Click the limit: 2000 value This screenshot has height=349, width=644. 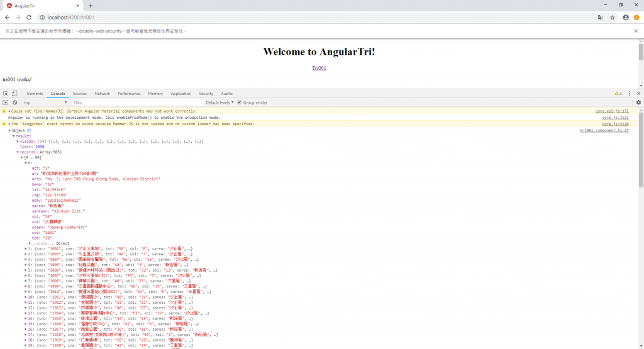click(40, 147)
